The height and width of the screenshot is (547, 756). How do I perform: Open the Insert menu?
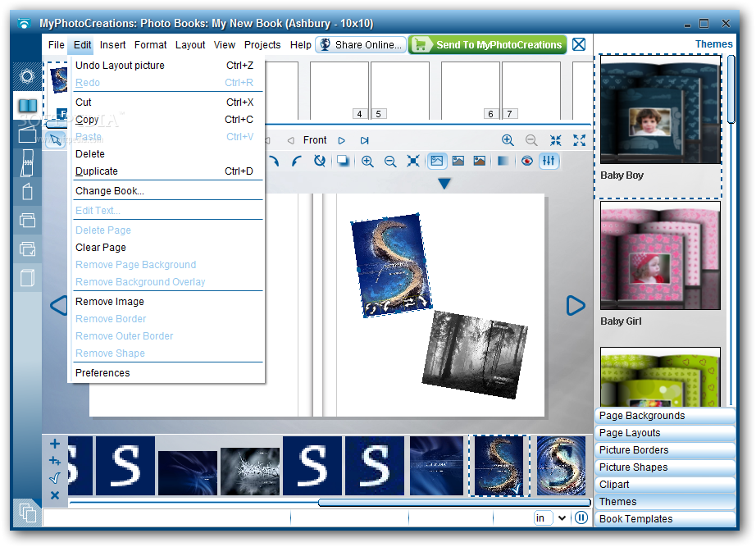point(113,45)
